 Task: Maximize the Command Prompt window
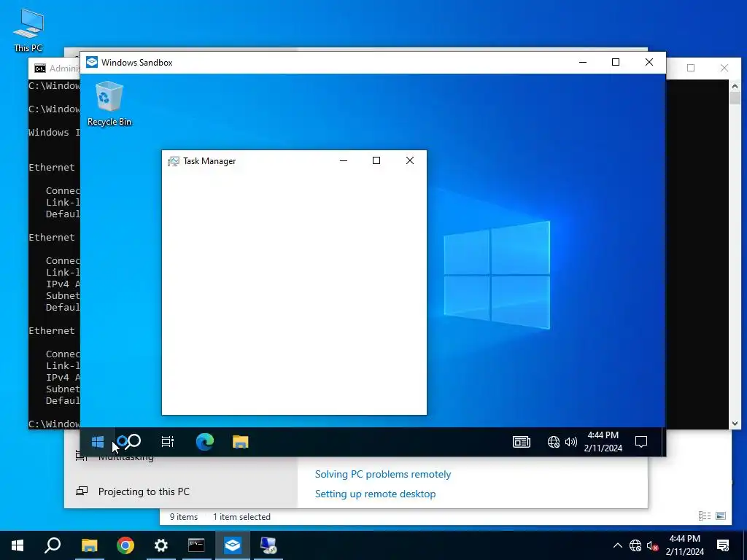click(x=691, y=68)
